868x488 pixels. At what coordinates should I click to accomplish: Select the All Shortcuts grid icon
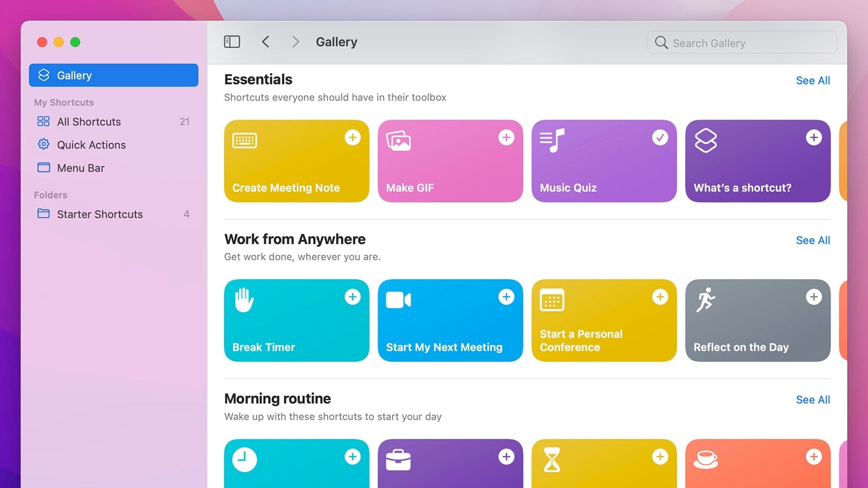point(43,121)
